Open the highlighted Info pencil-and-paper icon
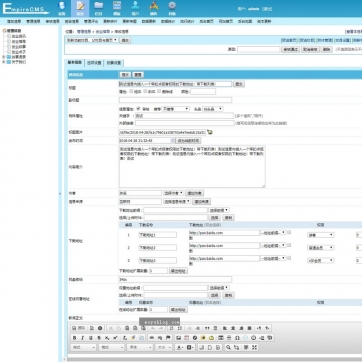Image resolution: width=362 pixels, height=362 pixels. tap(80, 6)
